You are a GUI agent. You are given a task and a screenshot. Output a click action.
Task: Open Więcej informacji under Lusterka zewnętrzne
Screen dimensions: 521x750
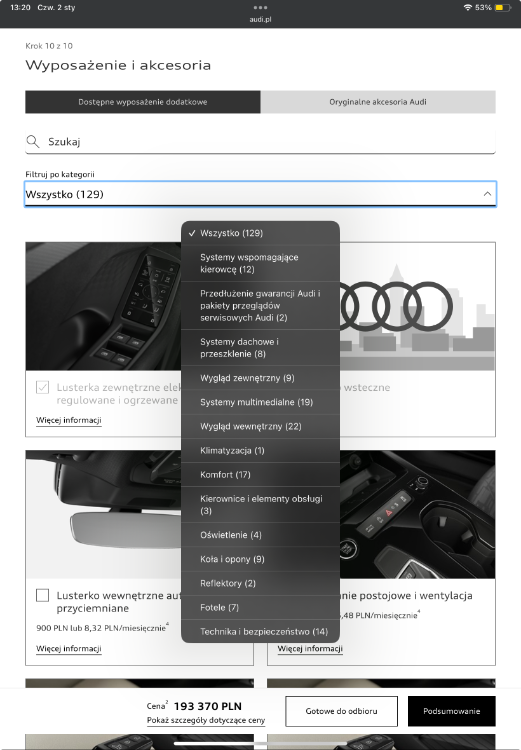point(69,420)
